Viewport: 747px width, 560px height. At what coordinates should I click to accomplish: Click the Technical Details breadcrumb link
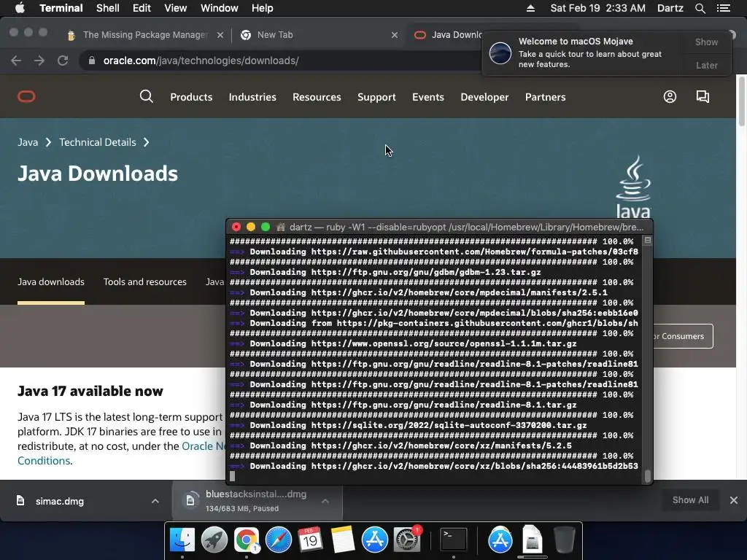click(x=97, y=142)
